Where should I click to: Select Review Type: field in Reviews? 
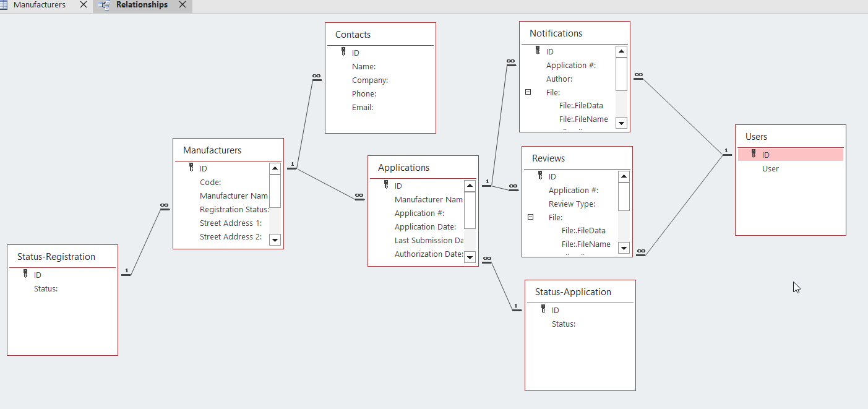(572, 204)
